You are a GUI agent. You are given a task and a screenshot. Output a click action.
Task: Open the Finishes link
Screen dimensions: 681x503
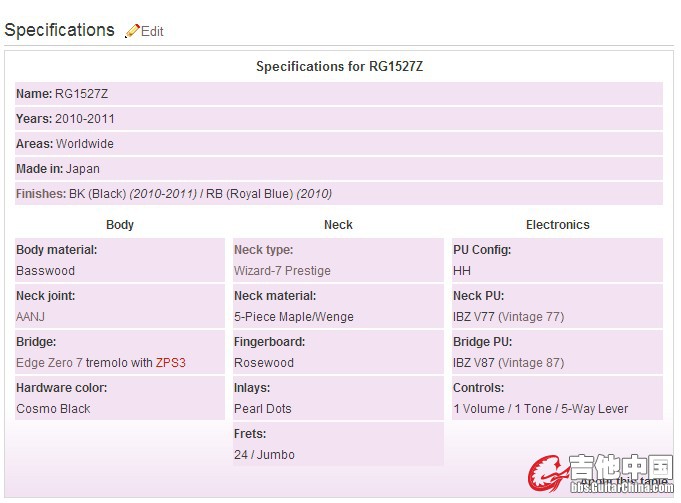pos(41,194)
